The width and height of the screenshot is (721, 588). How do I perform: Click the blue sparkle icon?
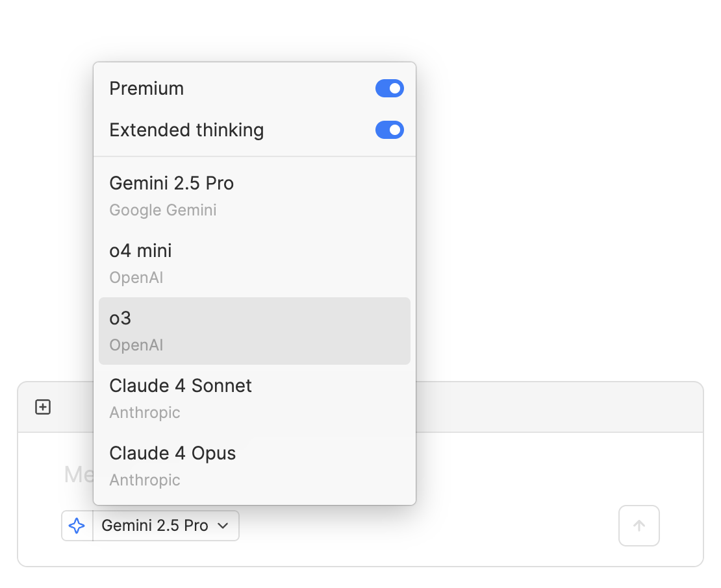pyautogui.click(x=77, y=526)
